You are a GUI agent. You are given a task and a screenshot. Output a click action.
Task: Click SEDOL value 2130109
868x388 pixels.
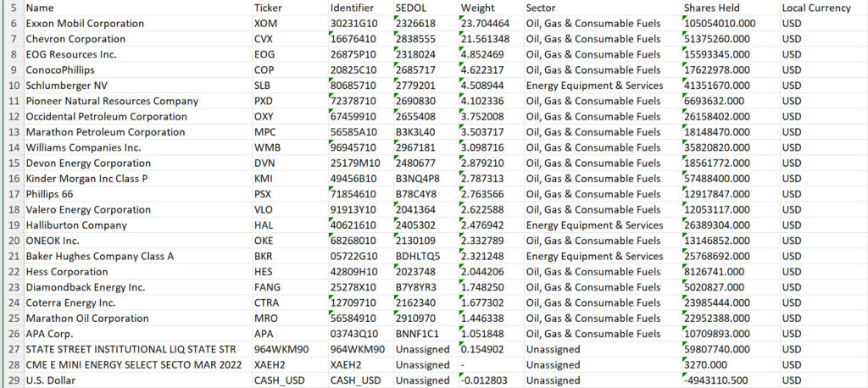426,241
